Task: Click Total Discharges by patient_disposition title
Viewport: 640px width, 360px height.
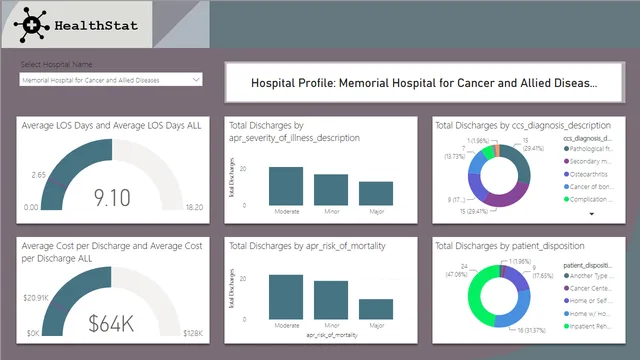Action: 509,246
